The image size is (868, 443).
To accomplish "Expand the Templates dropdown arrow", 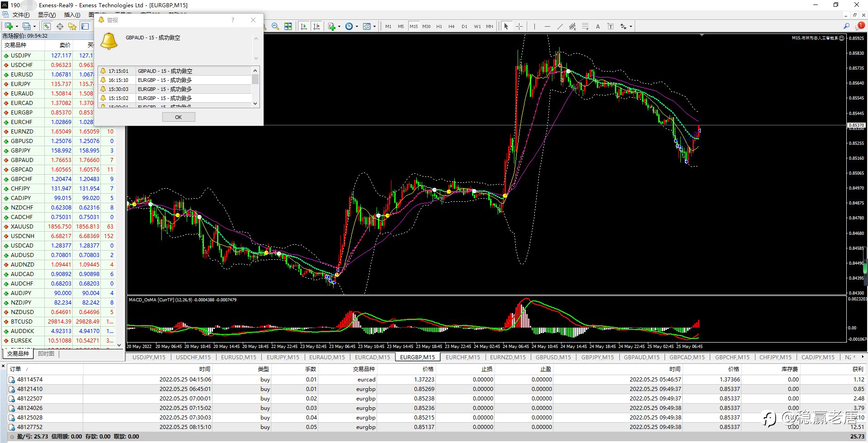I will [x=374, y=27].
